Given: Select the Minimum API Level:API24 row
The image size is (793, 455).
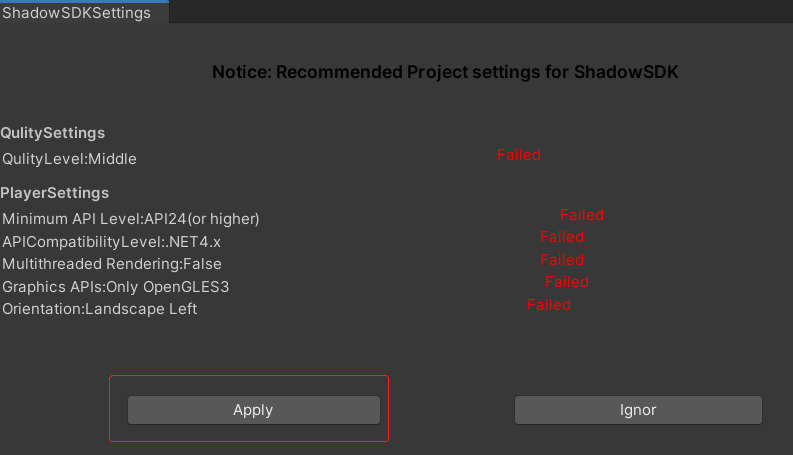Looking at the screenshot, I should click(x=131, y=219).
